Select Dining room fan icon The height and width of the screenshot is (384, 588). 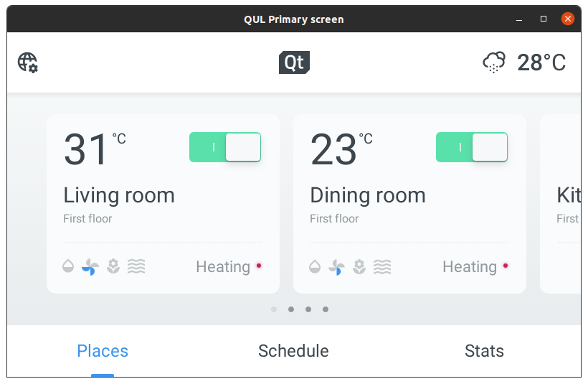click(337, 267)
